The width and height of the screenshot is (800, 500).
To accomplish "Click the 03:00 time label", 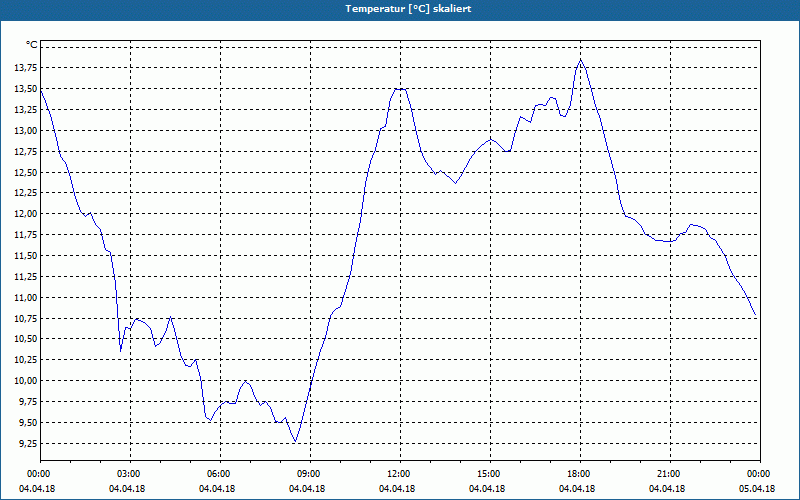I will click(131, 474).
